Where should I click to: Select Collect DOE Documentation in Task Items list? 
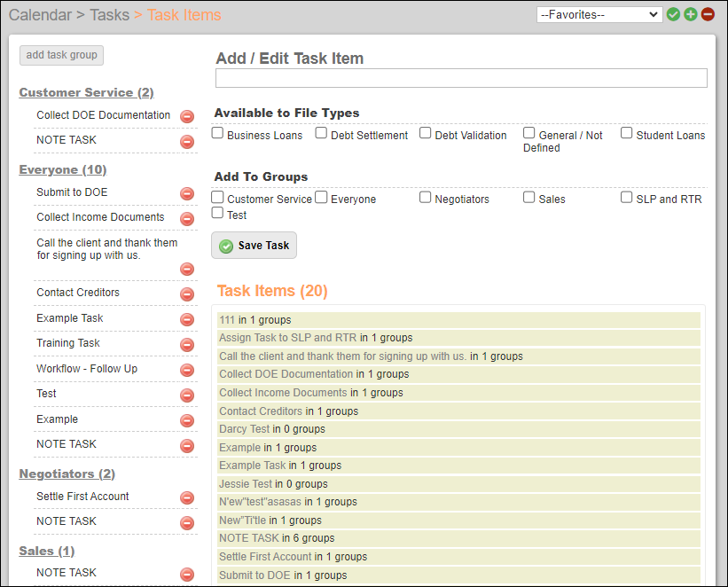pos(458,374)
